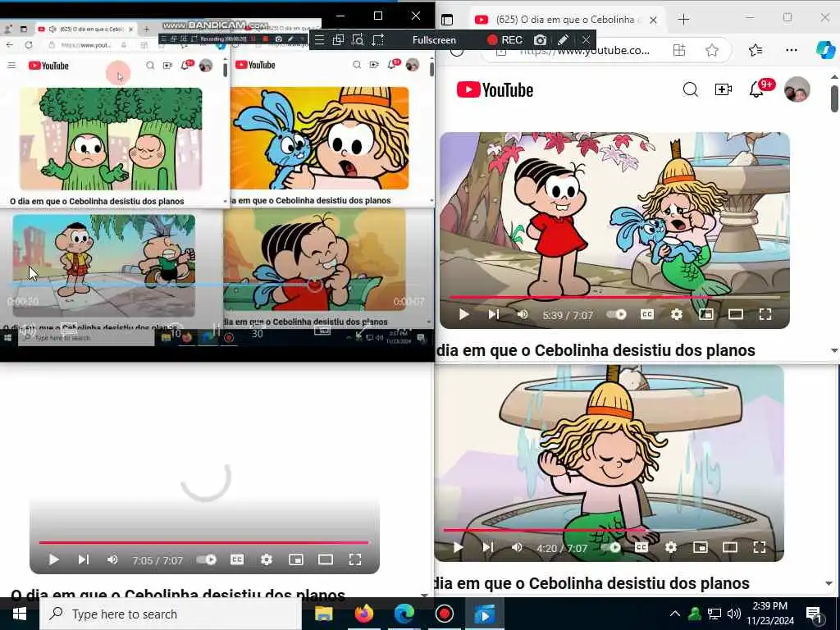Open Edge tab actions menu icon
This screenshot has width=840, height=630.
click(447, 20)
